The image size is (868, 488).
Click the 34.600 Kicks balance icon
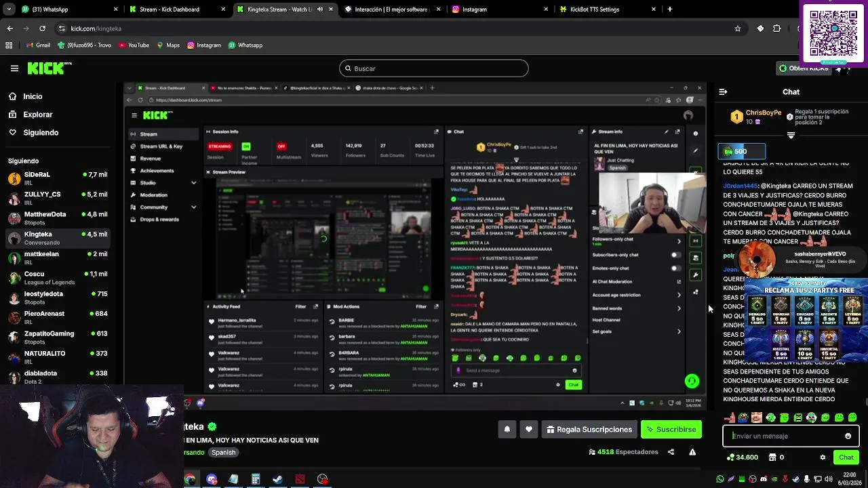tap(743, 457)
